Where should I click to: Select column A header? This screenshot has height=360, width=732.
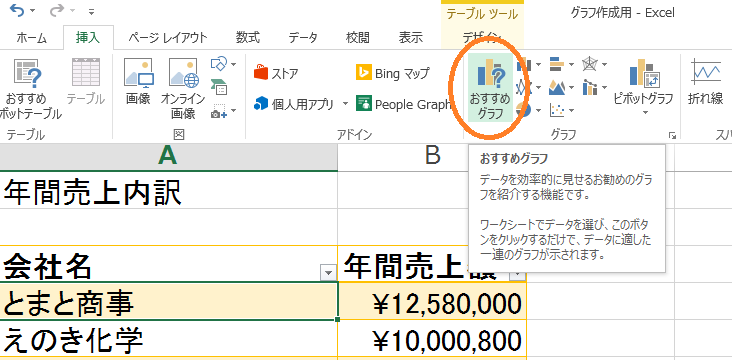[x=169, y=157]
